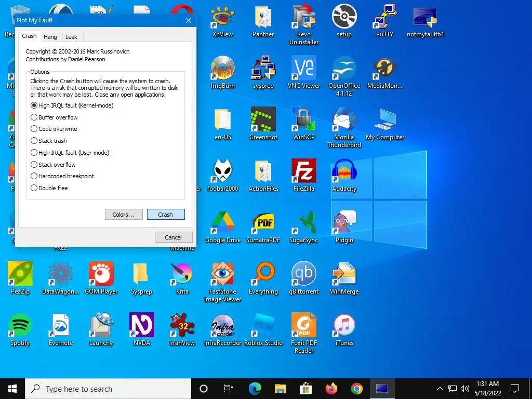Open Audacity shortcut

[x=344, y=176]
